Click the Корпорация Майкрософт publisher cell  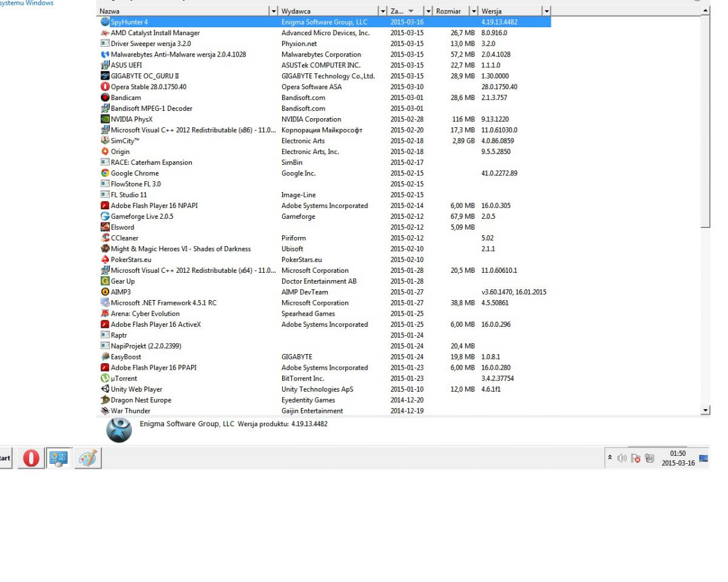[322, 130]
